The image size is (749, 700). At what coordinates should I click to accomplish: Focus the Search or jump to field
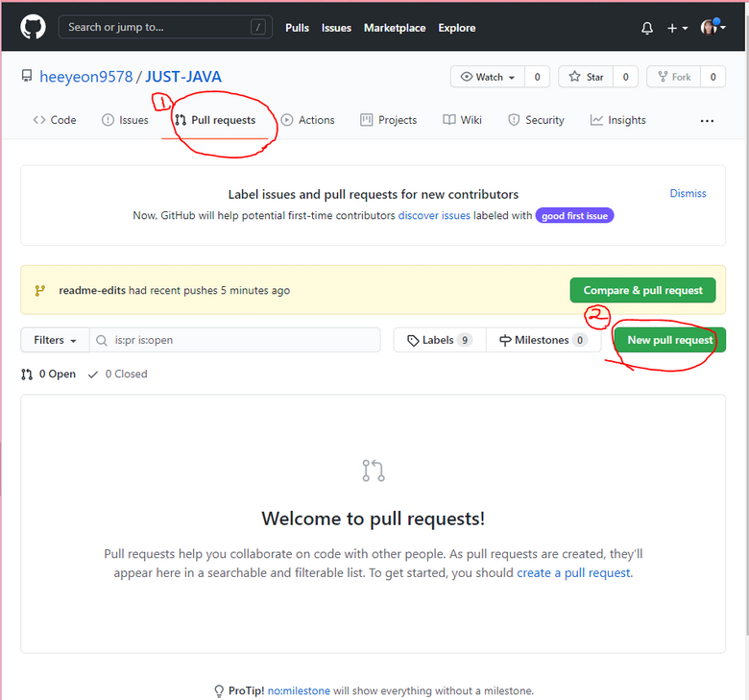point(165,27)
